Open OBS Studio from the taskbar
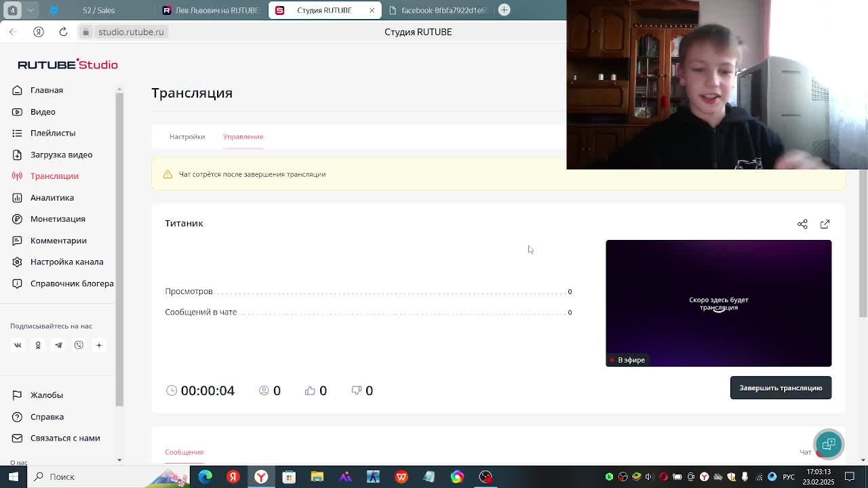The width and height of the screenshot is (868, 488). [486, 476]
